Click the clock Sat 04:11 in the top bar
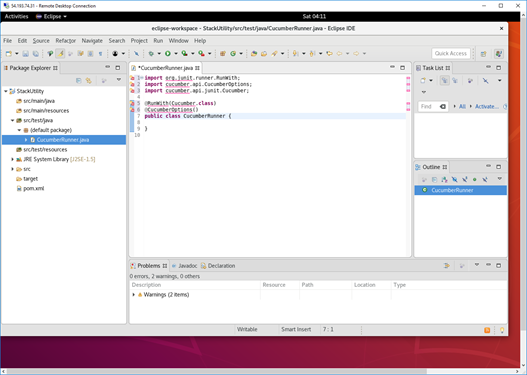 (x=314, y=16)
